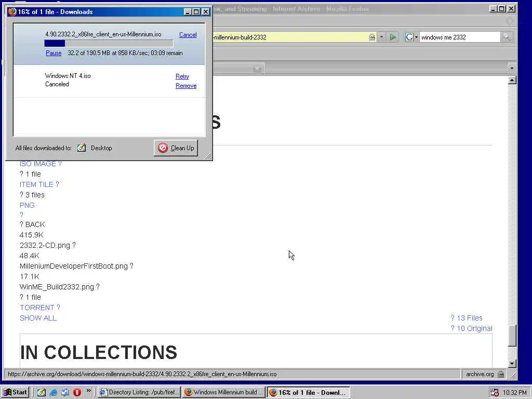Screen dimensions: 532x399
Task: Click the '415.9K' size text
Action: tap(32, 235)
